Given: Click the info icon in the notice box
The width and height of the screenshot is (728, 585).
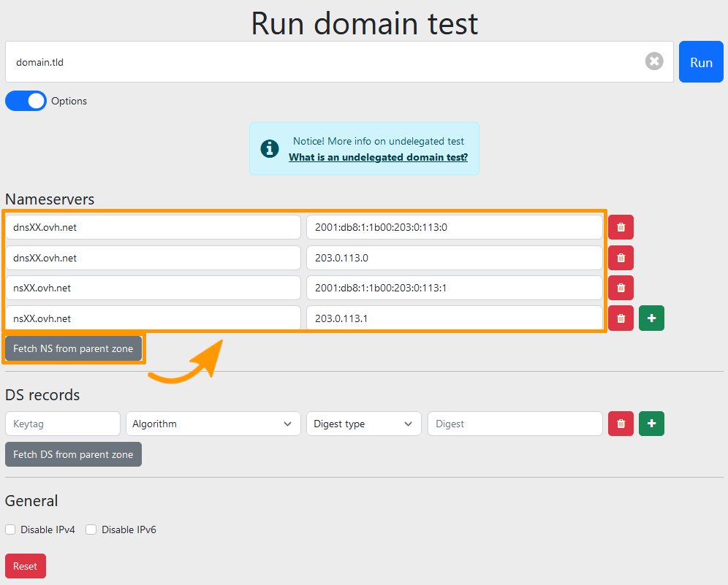Looking at the screenshot, I should [x=270, y=148].
